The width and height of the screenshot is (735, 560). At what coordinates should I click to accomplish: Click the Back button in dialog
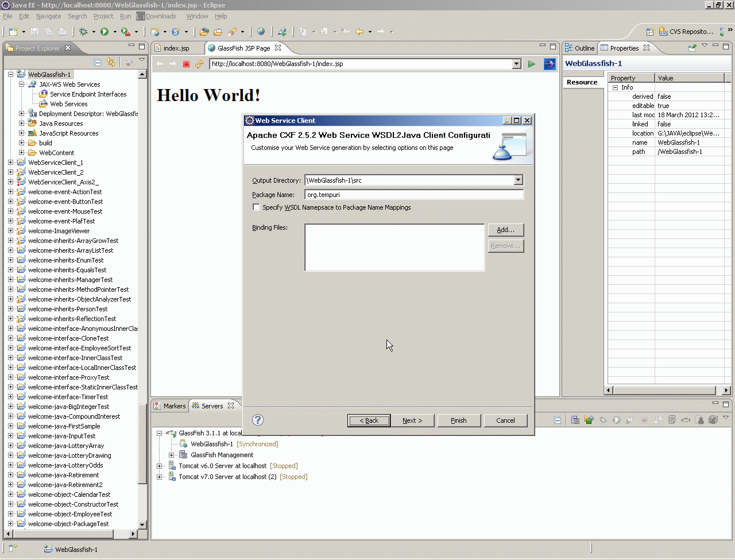[369, 420]
